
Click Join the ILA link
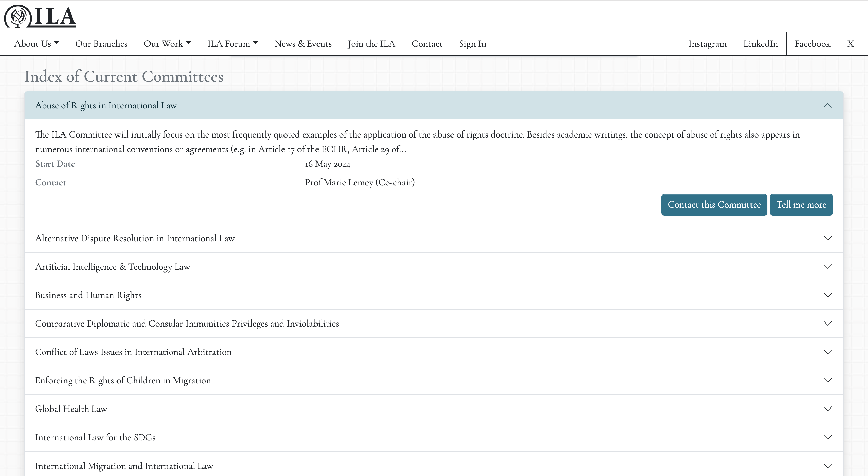click(372, 44)
